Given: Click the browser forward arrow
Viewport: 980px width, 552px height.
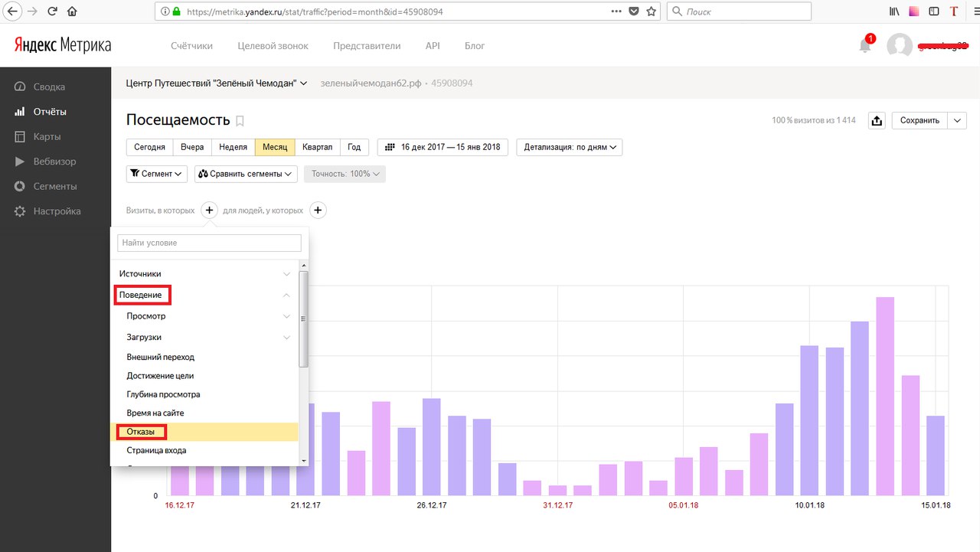Looking at the screenshot, I should (32, 11).
